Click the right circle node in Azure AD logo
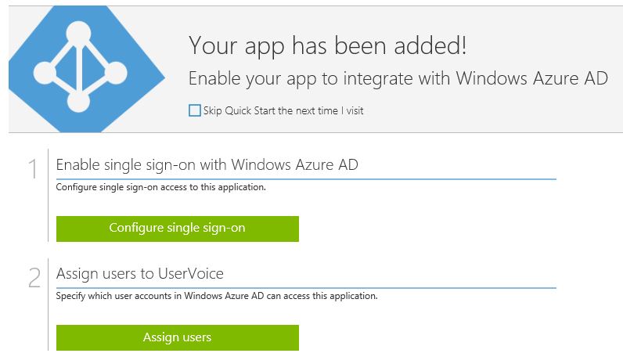 tap(116, 73)
